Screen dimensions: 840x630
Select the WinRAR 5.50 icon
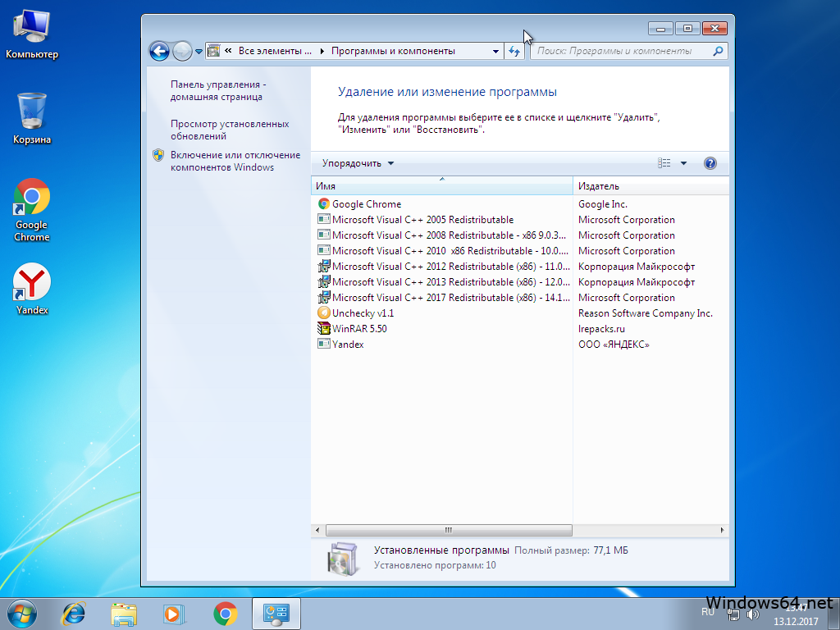pyautogui.click(x=323, y=328)
